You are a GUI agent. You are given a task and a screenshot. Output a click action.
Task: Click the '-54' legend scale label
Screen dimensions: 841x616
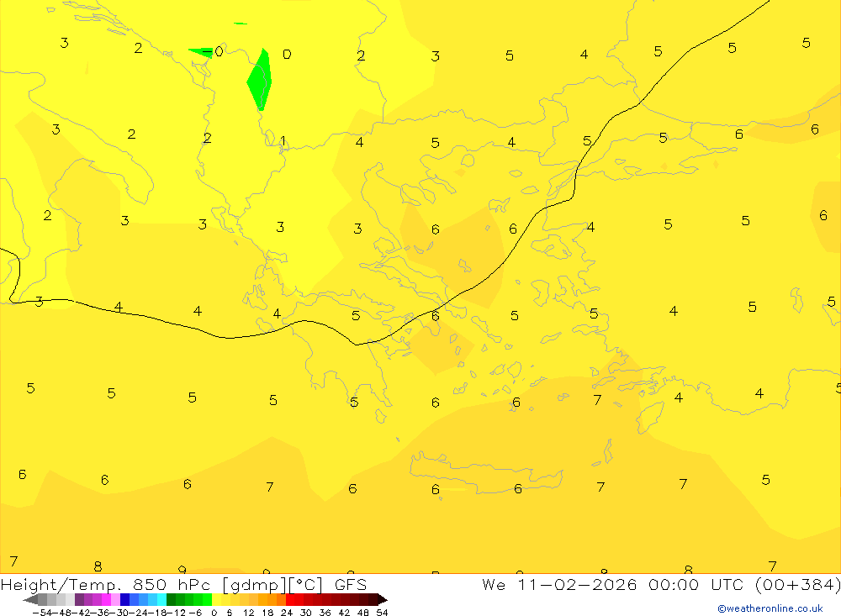pos(42,613)
